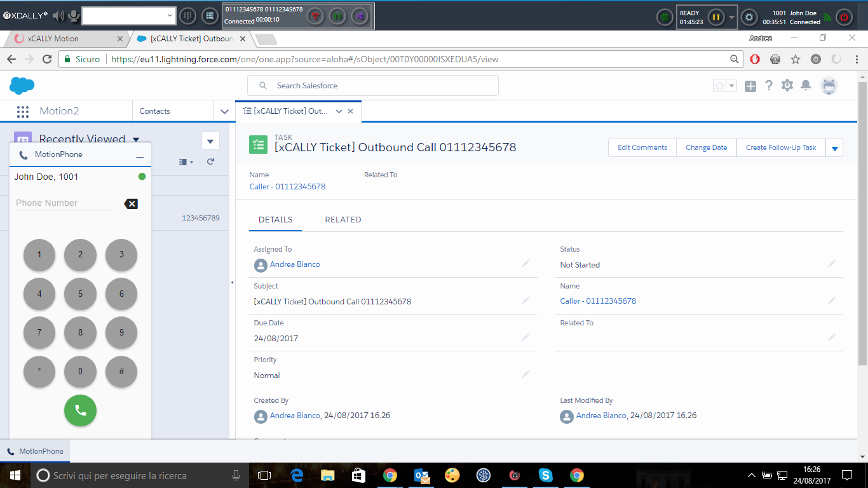
Task: Click the Phone Number input field
Action: pyautogui.click(x=65, y=203)
